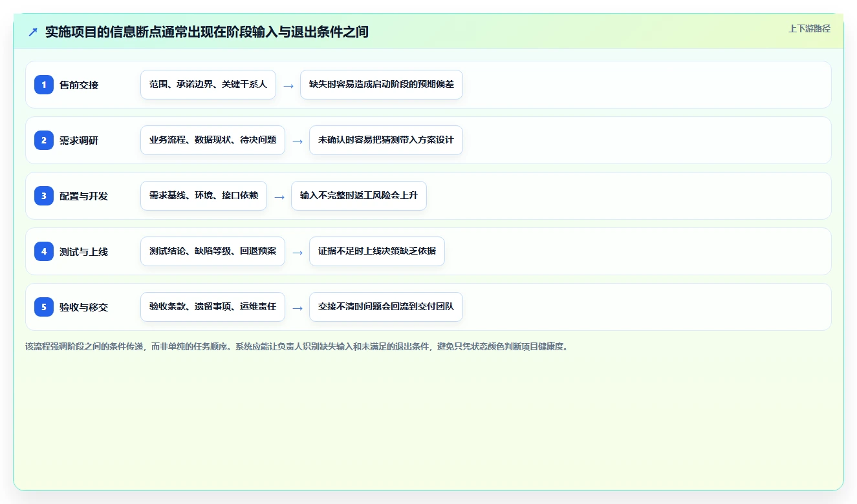Screen dimensions: 857x504
Task: Select step number 3 badge
Action: point(44,196)
